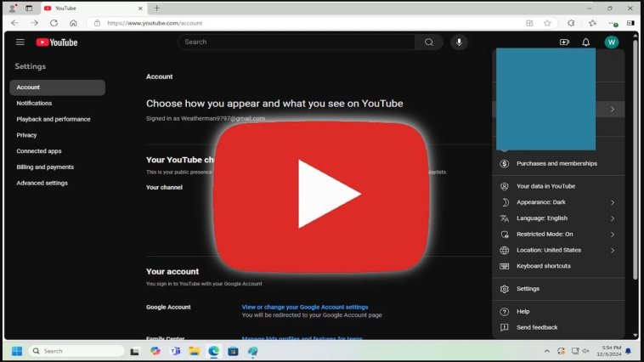Open Keyboard shortcuts menu item
Image resolution: width=644 pixels, height=362 pixels.
(x=558, y=266)
